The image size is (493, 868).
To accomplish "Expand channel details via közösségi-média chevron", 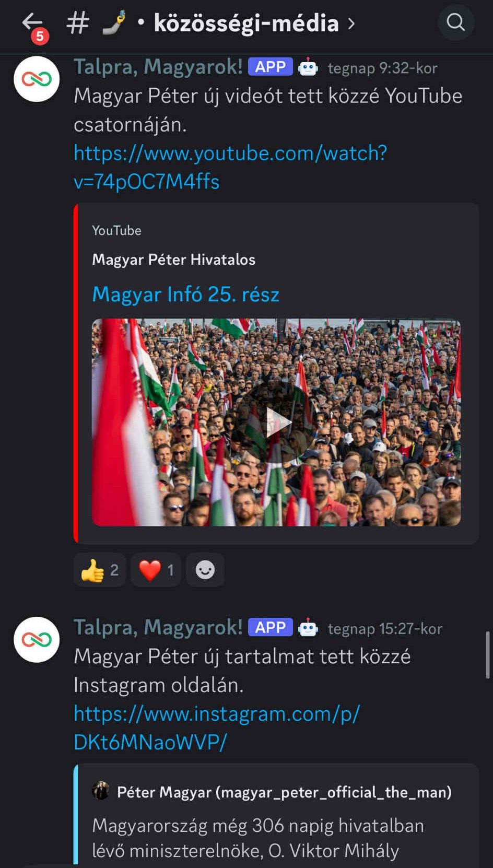I will pyautogui.click(x=351, y=24).
